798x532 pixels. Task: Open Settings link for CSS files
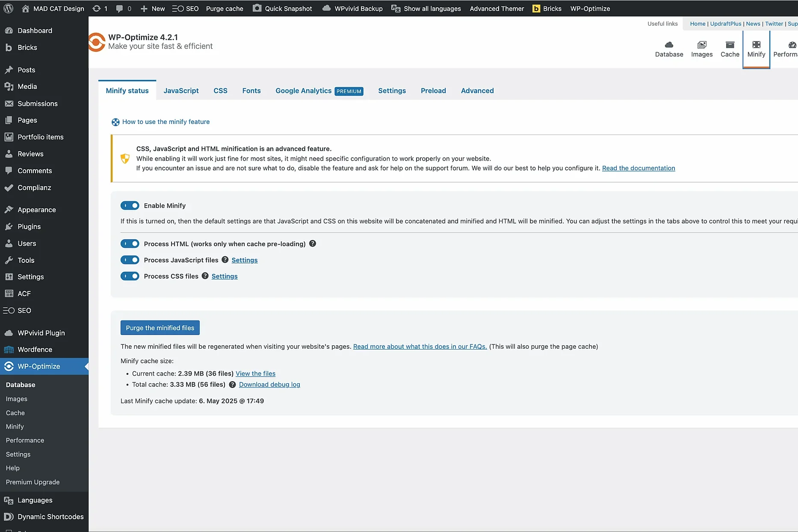(x=225, y=276)
